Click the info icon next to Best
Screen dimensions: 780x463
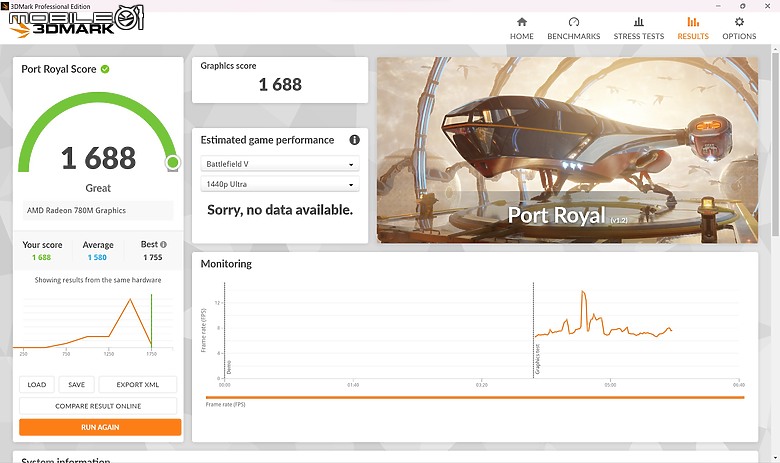pos(164,244)
